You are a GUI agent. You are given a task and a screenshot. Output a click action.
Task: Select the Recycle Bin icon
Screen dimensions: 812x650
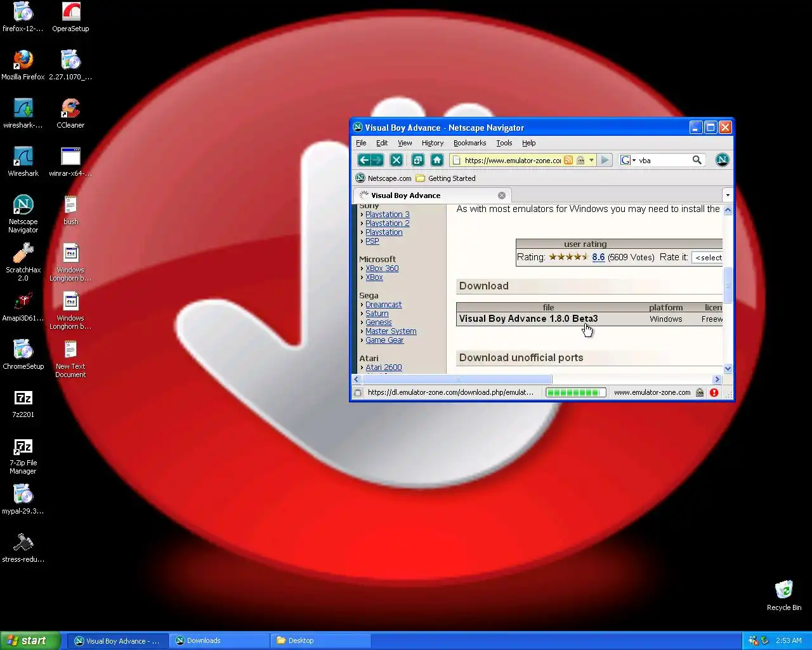point(784,595)
